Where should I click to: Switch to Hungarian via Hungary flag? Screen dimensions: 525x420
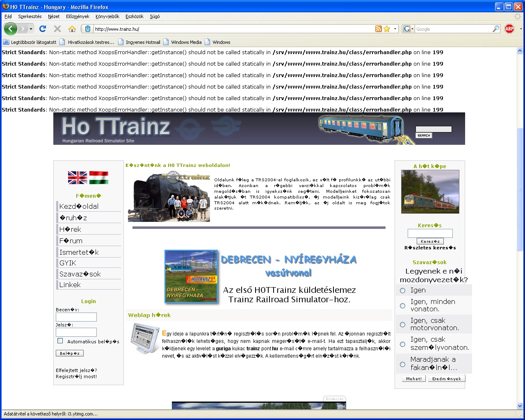point(99,178)
